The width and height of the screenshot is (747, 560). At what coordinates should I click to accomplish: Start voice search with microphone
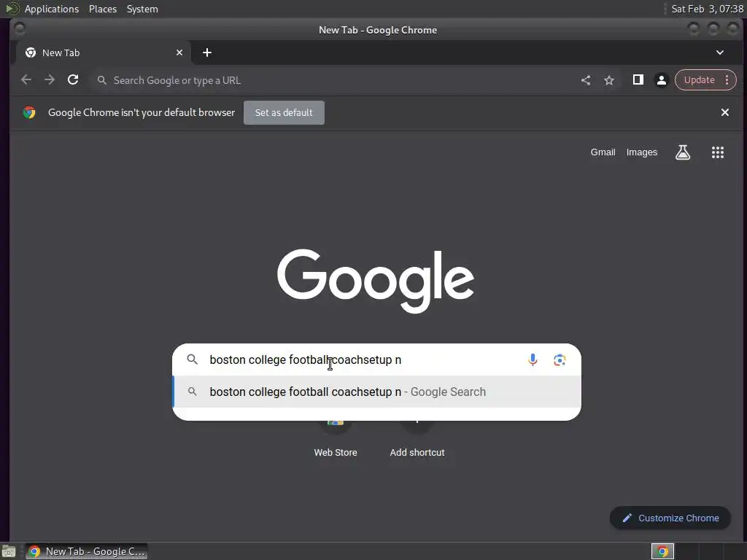click(533, 359)
